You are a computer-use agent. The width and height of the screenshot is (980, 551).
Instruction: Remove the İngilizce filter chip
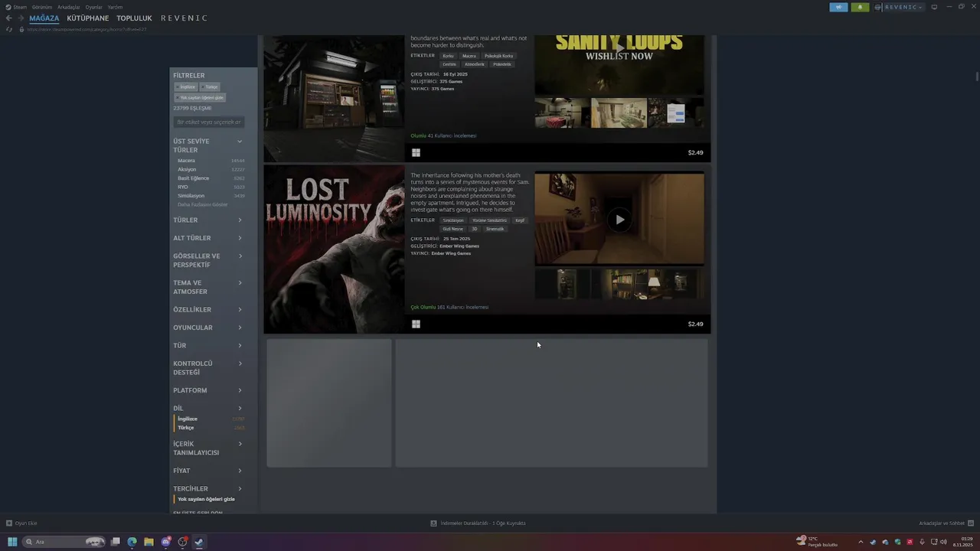187,87
